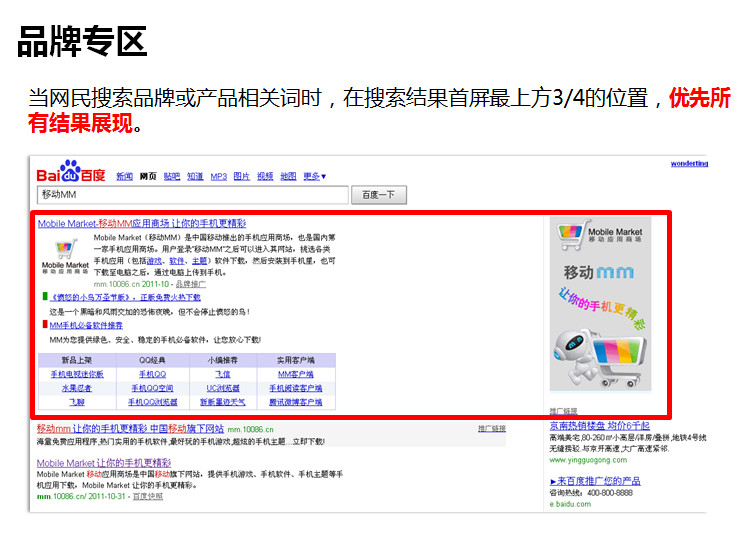The image size is (750, 536).
Task: Open the wonderting account link
Action: [x=689, y=164]
